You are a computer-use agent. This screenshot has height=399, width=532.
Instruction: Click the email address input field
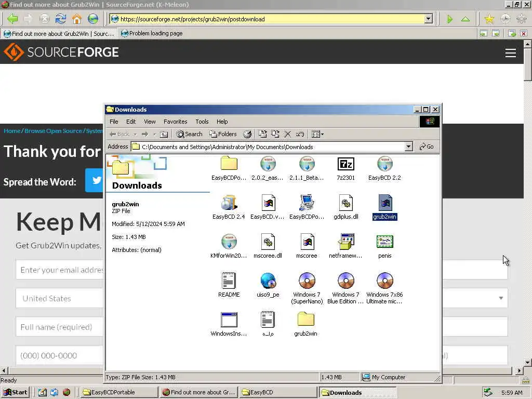[59, 270]
